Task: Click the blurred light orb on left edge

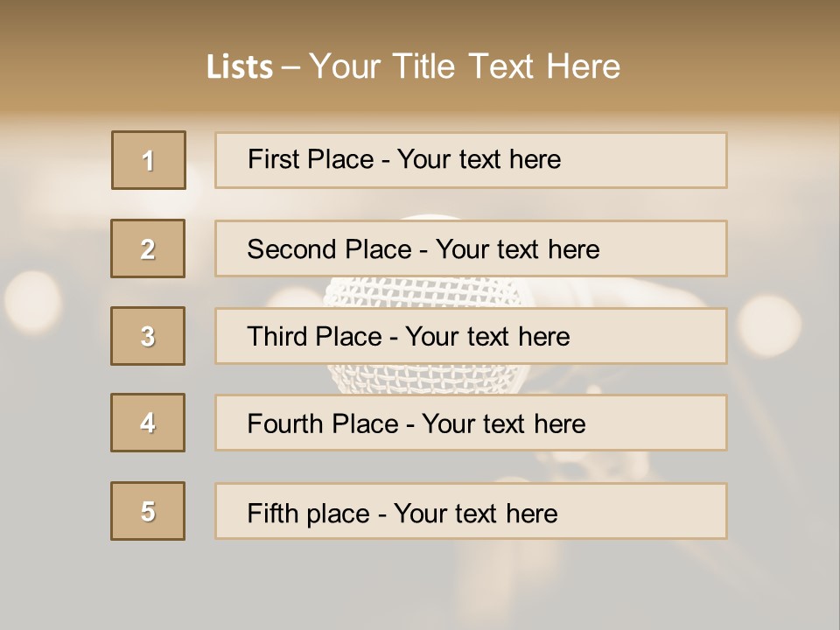Action: coord(32,300)
